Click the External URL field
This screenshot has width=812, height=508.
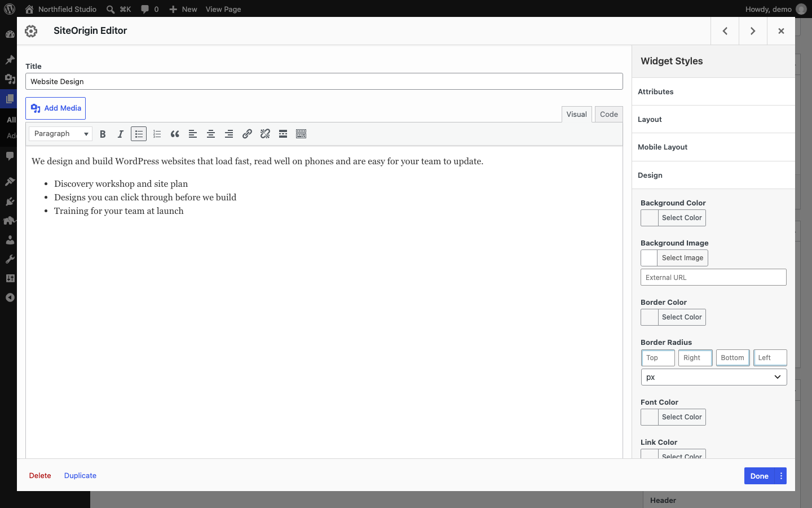pos(713,277)
